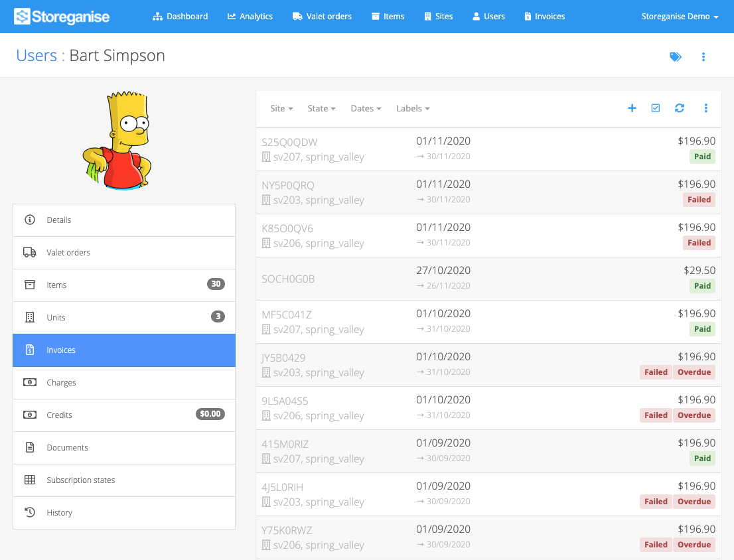Open Users in top navigation
The width and height of the screenshot is (734, 560).
click(488, 17)
